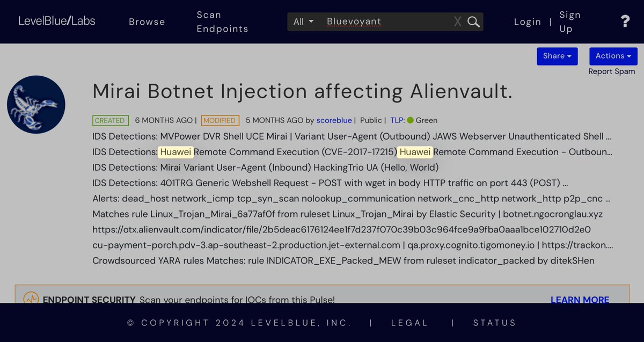Click Report Spam link
This screenshot has height=342, width=644.
coord(611,71)
